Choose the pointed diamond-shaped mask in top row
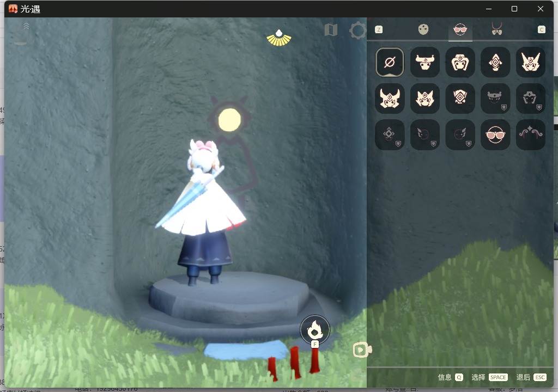 [495, 62]
